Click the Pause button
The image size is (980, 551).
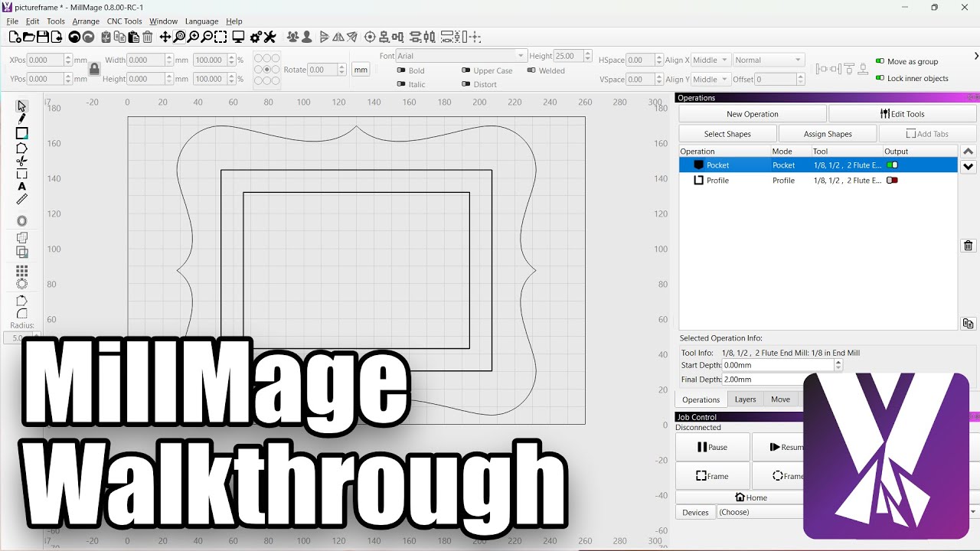click(x=713, y=447)
